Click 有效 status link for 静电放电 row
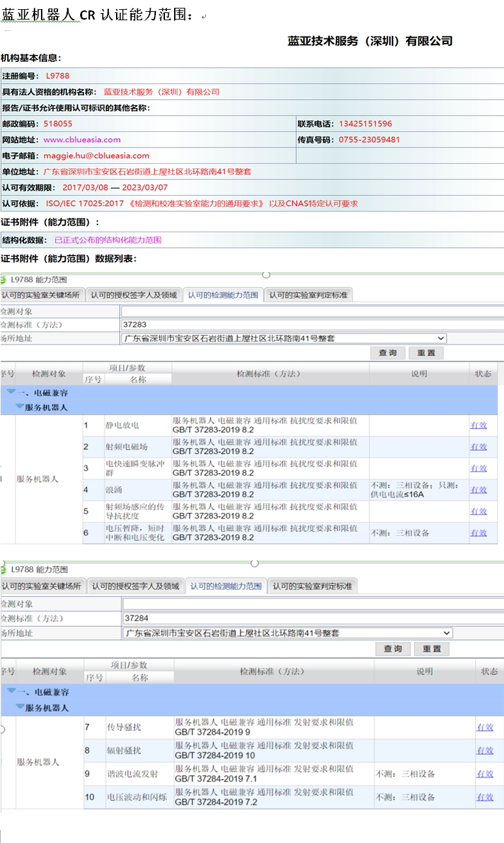 [479, 425]
